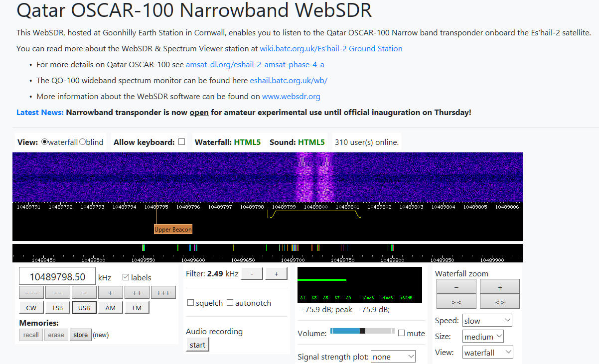Switch to LSB mode

pos(57,308)
